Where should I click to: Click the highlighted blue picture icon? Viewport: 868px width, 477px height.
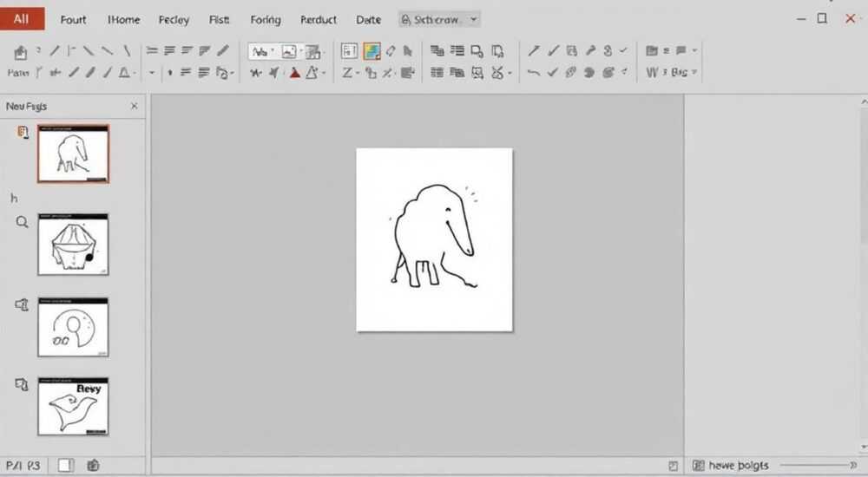(x=372, y=51)
